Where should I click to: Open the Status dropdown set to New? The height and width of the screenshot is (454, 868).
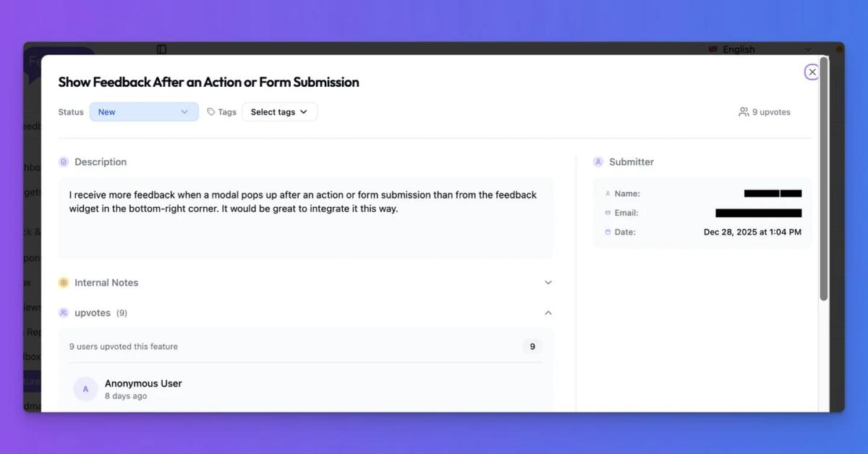coord(143,112)
